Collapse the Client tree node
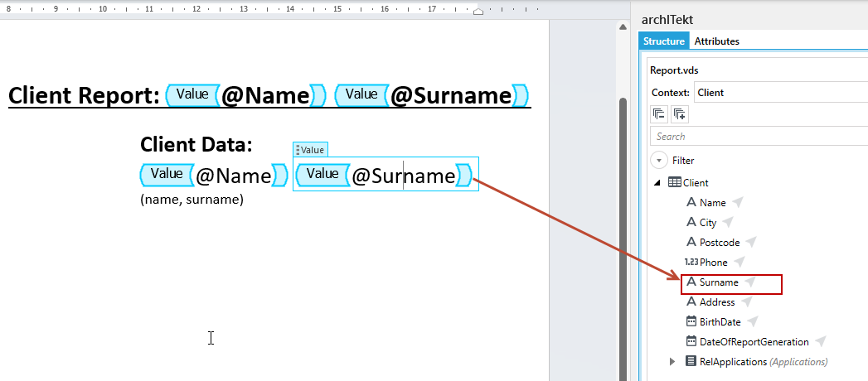Image resolution: width=868 pixels, height=381 pixels. 657,183
